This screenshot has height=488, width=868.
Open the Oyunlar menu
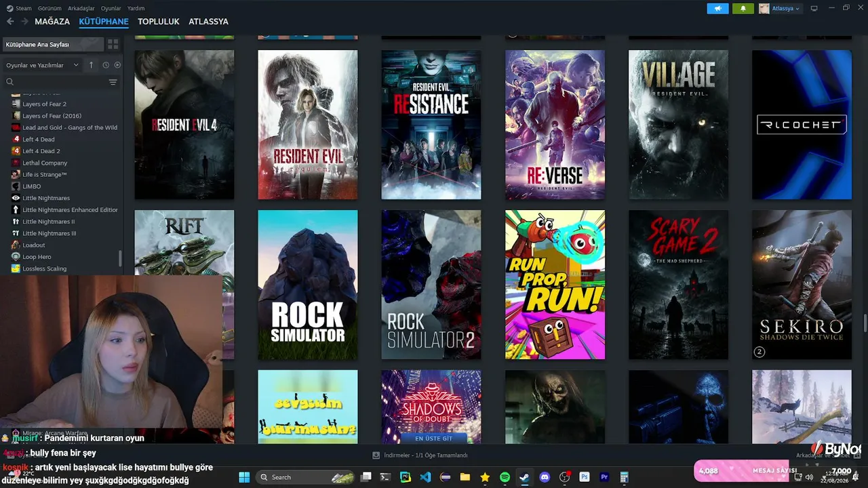pyautogui.click(x=111, y=8)
